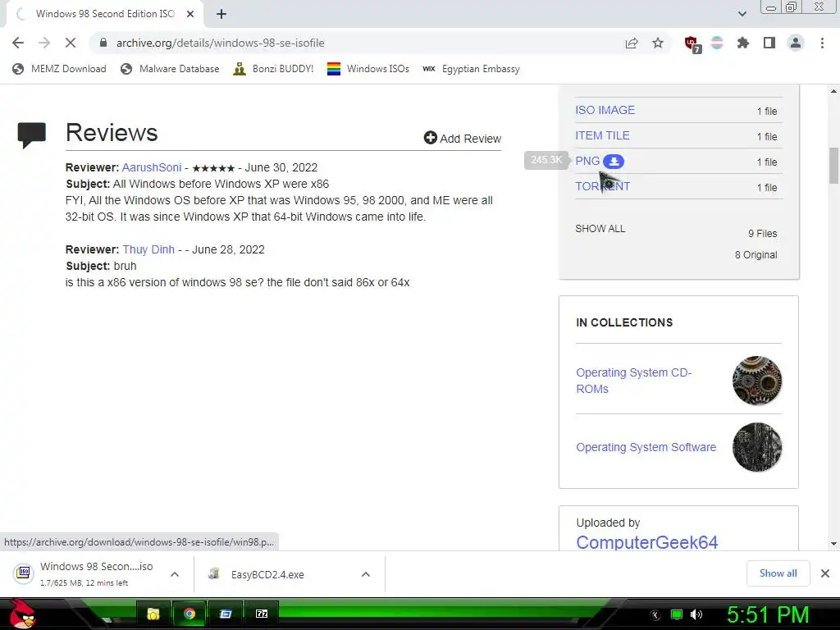840x630 pixels.
Task: Click the blue download icon beside PNG
Action: (x=614, y=162)
